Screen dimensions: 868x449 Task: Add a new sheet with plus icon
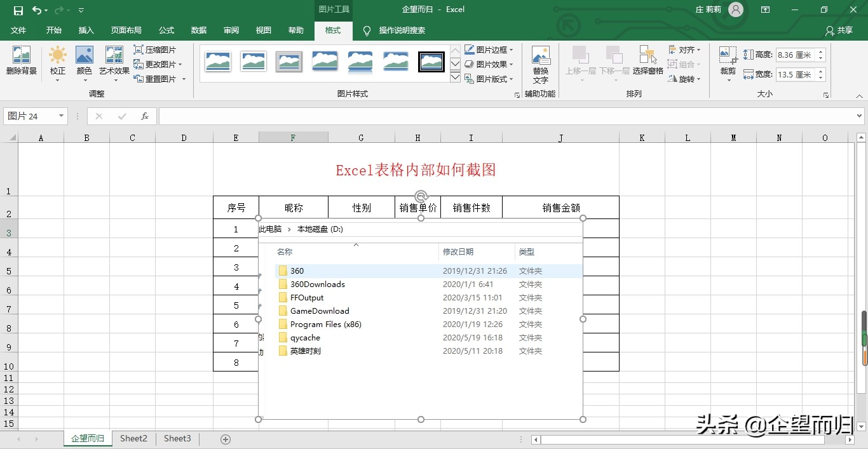pos(225,439)
